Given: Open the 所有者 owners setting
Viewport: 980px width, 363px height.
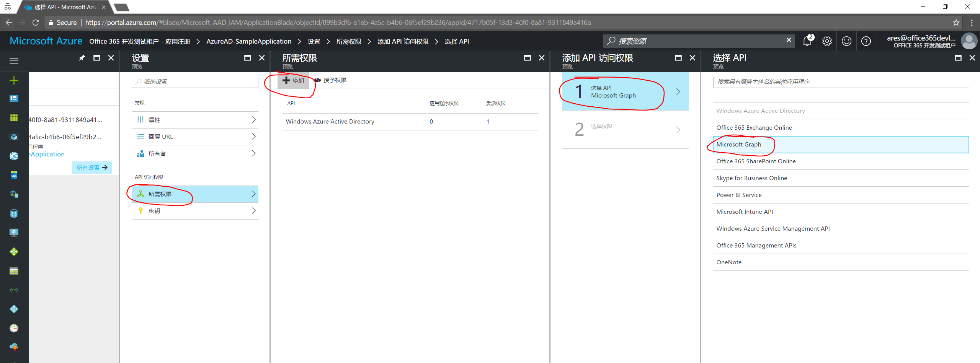Looking at the screenshot, I should click(195, 154).
